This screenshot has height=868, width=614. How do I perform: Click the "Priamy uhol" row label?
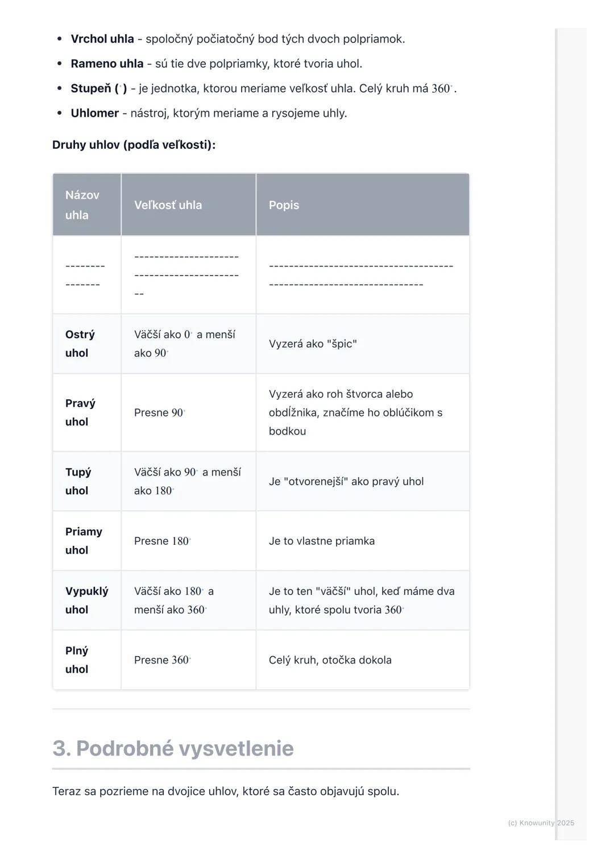tap(84, 541)
